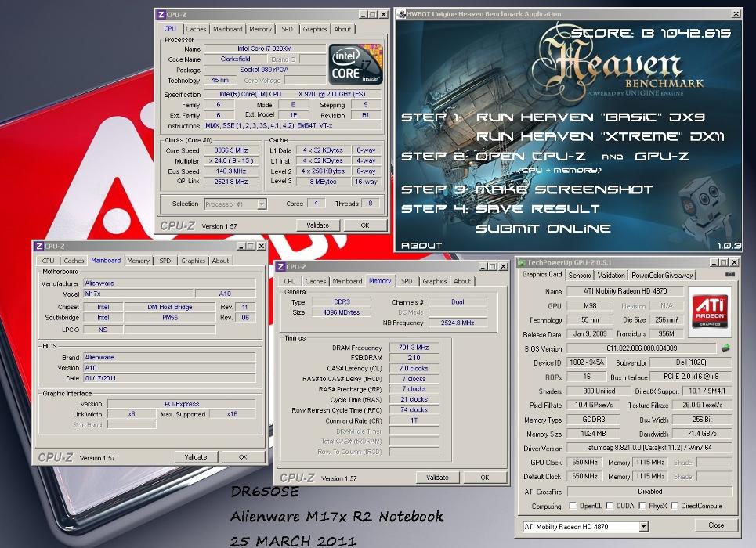Click Validate in the CPU-Z Mainboard window

click(196, 457)
